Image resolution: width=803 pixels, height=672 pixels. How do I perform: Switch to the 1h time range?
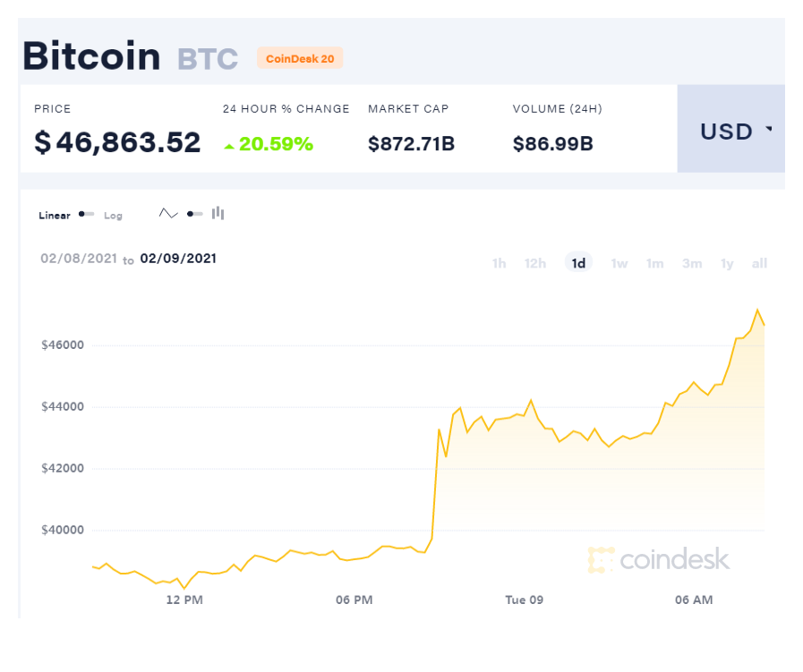click(x=499, y=263)
